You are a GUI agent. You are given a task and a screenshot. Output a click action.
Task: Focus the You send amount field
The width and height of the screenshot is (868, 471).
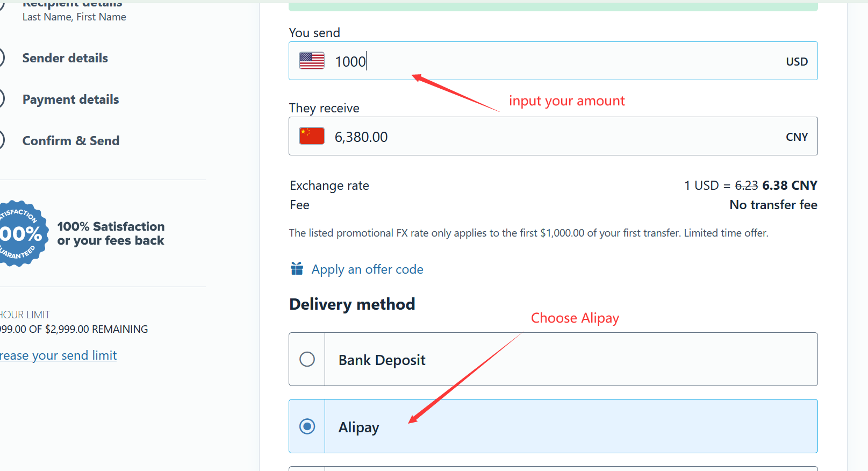553,61
